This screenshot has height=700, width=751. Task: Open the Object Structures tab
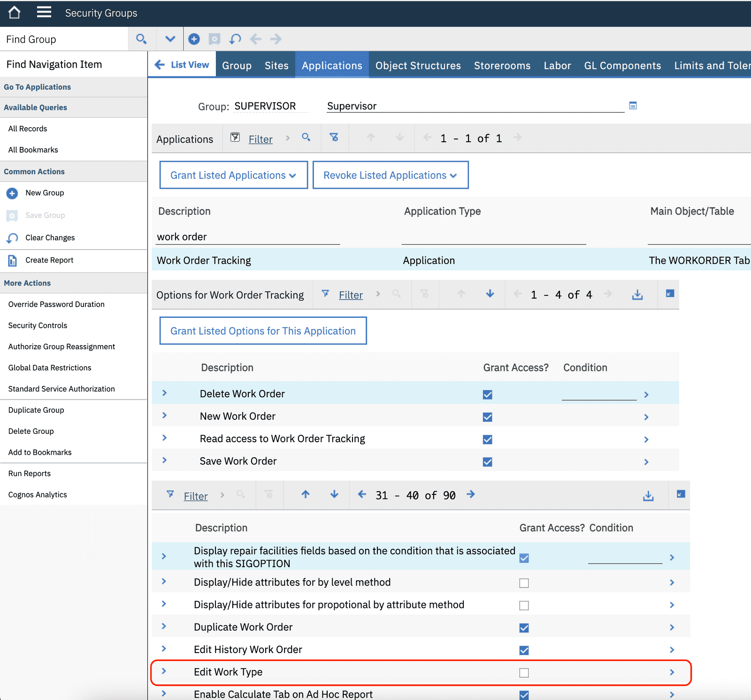point(417,65)
